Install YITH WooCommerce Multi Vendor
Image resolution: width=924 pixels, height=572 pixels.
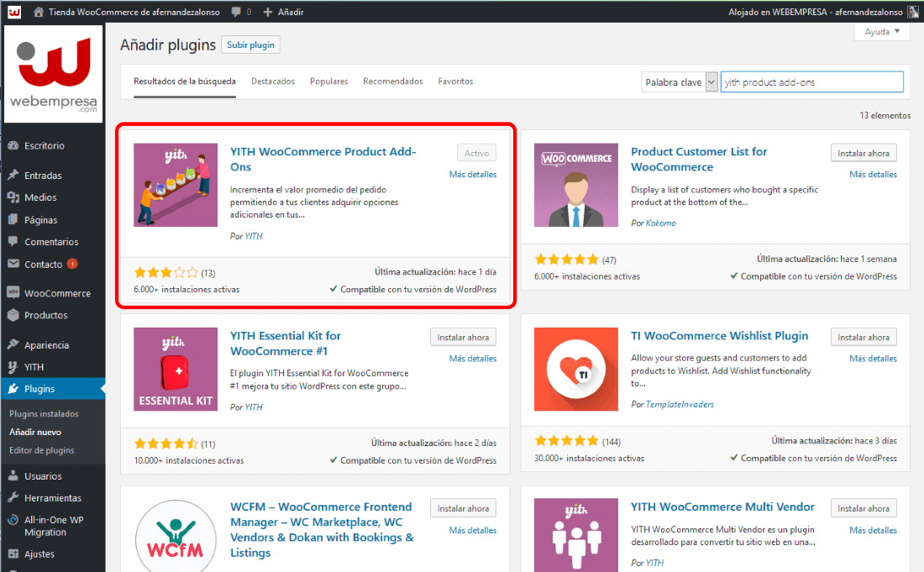[x=864, y=508]
